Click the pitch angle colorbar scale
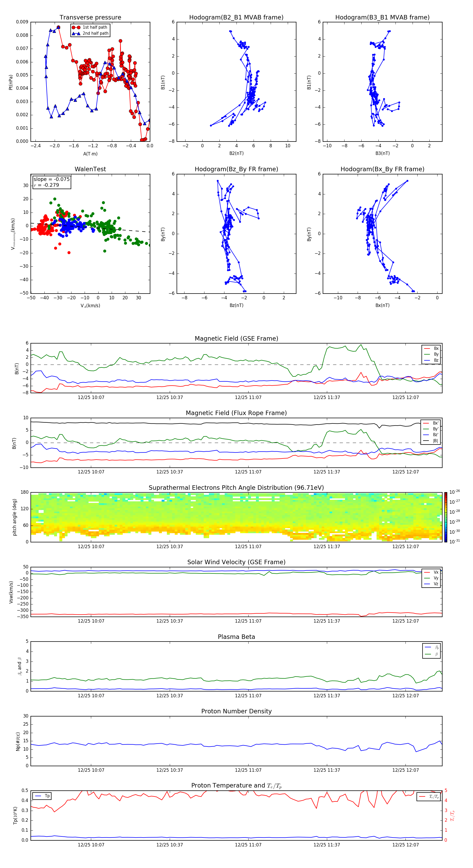 coord(446,518)
